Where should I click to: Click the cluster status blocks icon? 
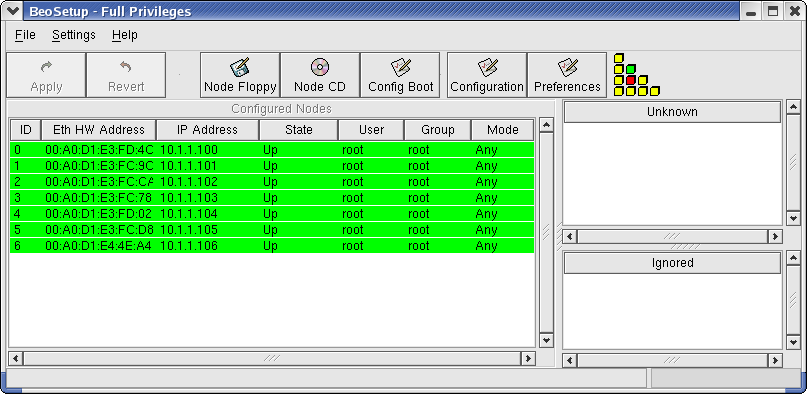(x=636, y=75)
